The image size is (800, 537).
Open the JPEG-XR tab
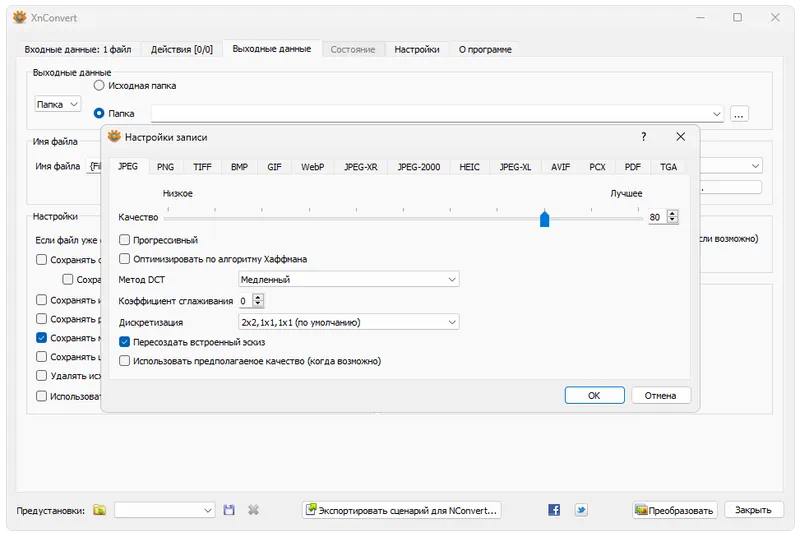[x=361, y=167]
